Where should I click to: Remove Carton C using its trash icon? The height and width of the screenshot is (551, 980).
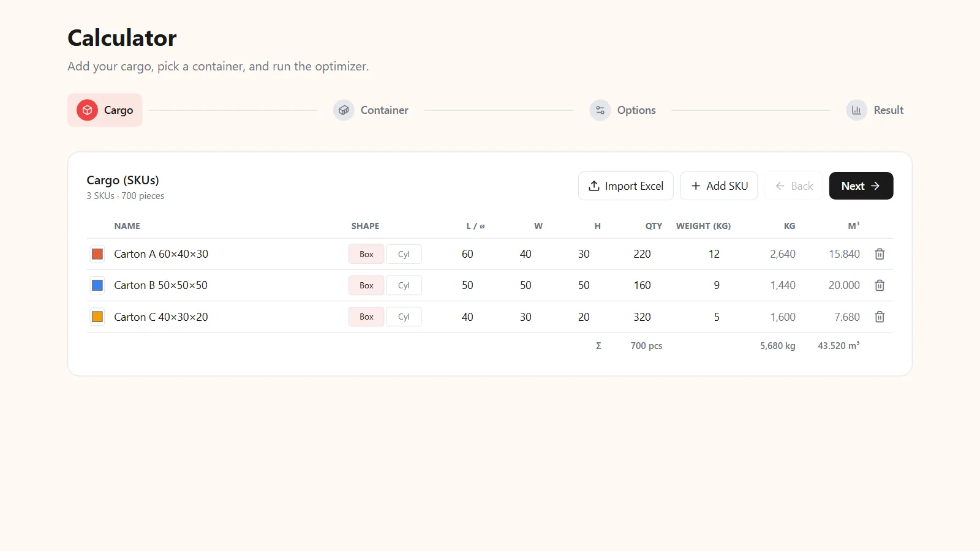[x=880, y=317]
